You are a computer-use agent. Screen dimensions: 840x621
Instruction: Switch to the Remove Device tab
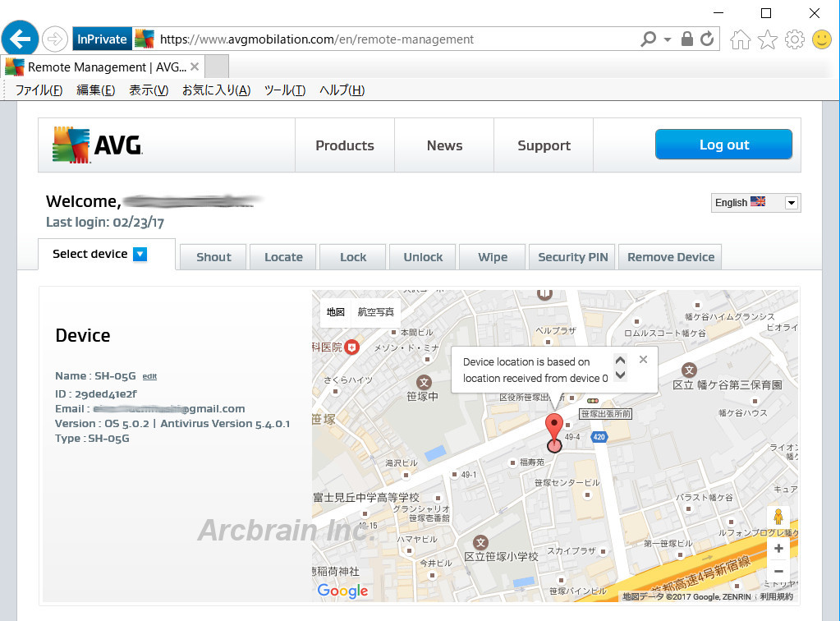click(x=671, y=257)
